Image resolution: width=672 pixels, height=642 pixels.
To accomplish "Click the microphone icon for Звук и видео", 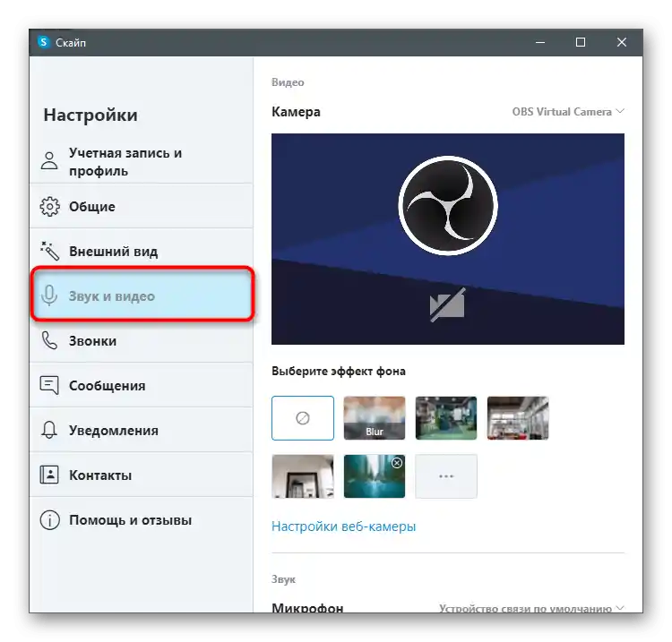I will pos(49,295).
